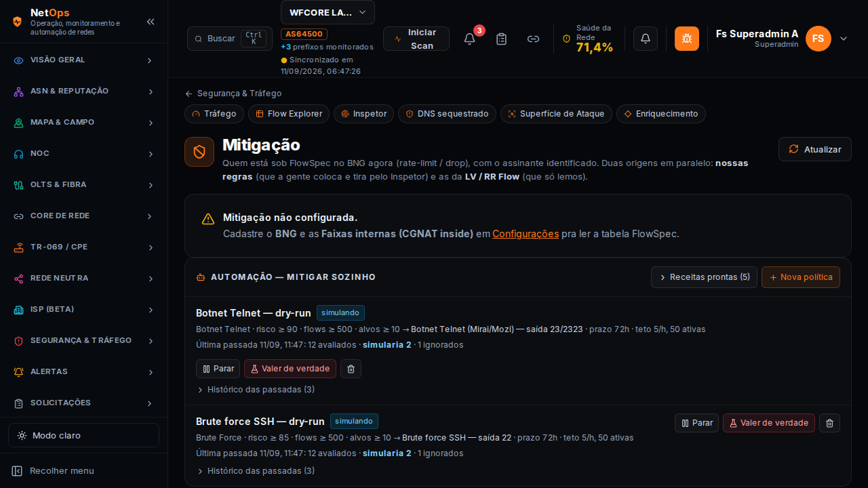Click the link chain icon in header
This screenshot has height=488, width=868.
[533, 39]
